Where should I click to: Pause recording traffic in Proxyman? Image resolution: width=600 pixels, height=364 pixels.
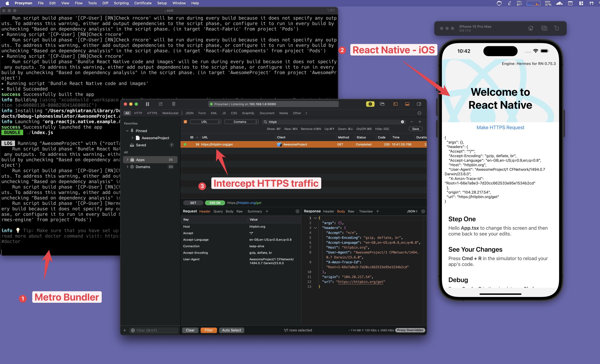point(147,104)
